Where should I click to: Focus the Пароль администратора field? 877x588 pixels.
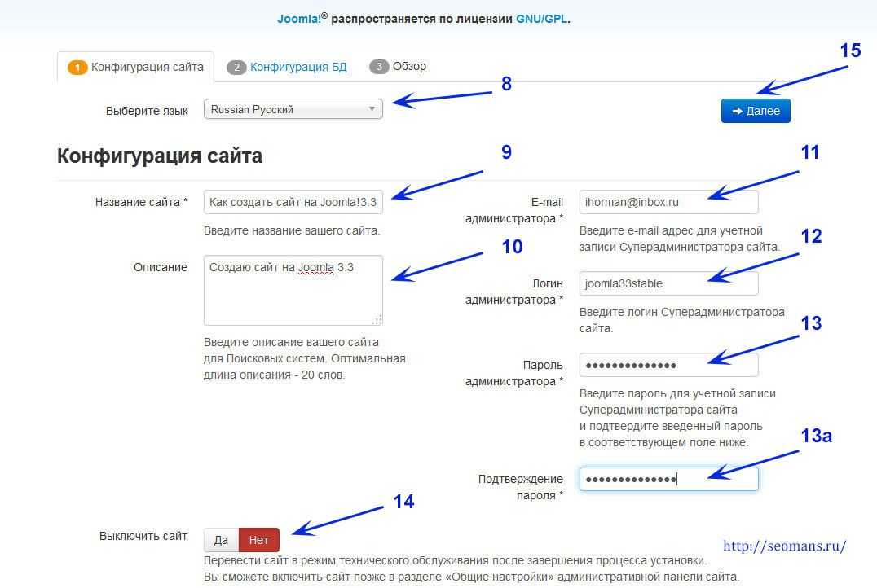[x=668, y=365]
